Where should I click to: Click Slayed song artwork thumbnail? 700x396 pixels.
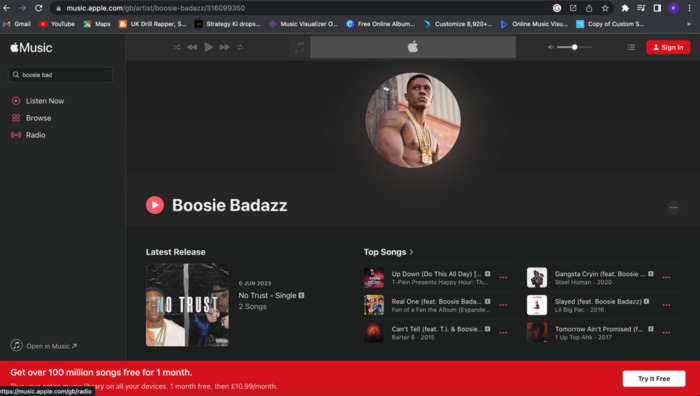pyautogui.click(x=537, y=305)
